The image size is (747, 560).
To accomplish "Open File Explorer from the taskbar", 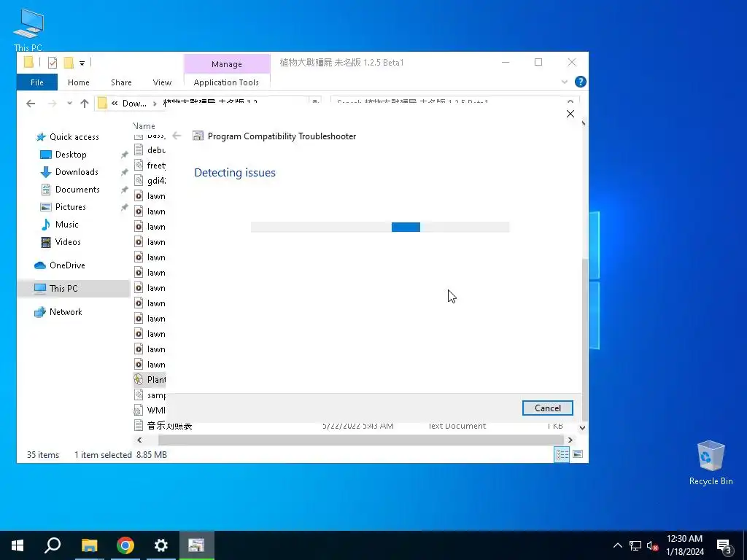I will coord(89,545).
